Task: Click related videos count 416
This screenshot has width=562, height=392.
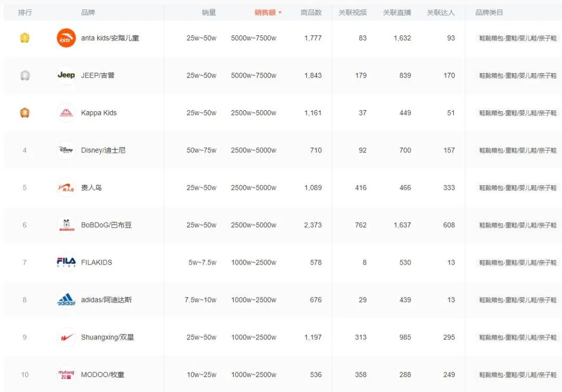Action: [x=361, y=188]
